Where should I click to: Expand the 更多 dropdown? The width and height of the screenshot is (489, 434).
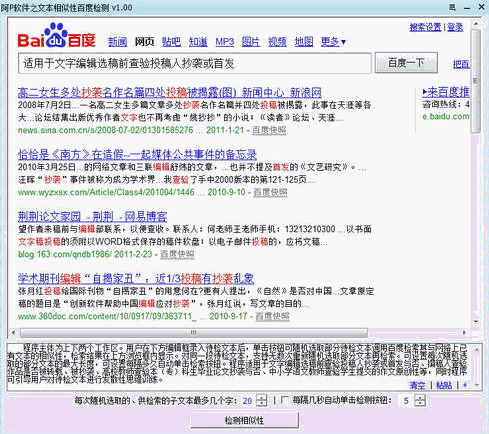tap(333, 42)
